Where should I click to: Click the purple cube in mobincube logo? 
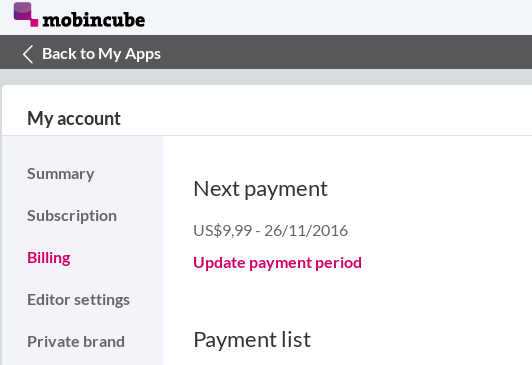click(x=23, y=12)
